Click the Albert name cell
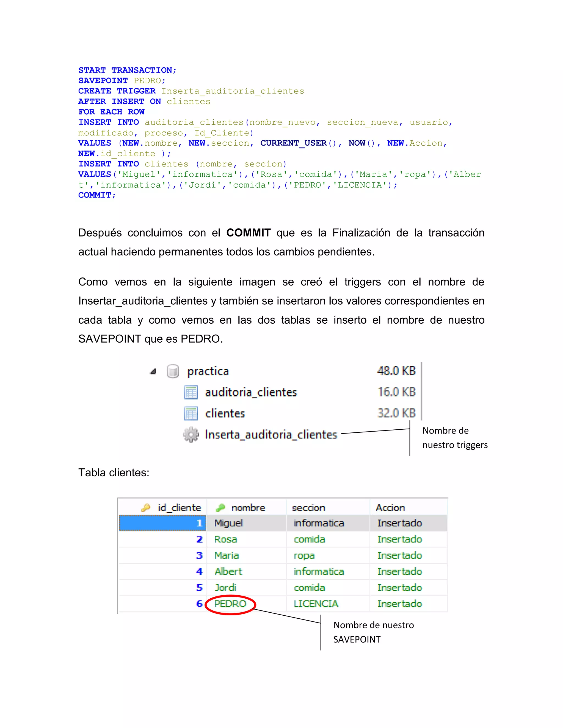This screenshot has height=728, width=563. point(247,571)
